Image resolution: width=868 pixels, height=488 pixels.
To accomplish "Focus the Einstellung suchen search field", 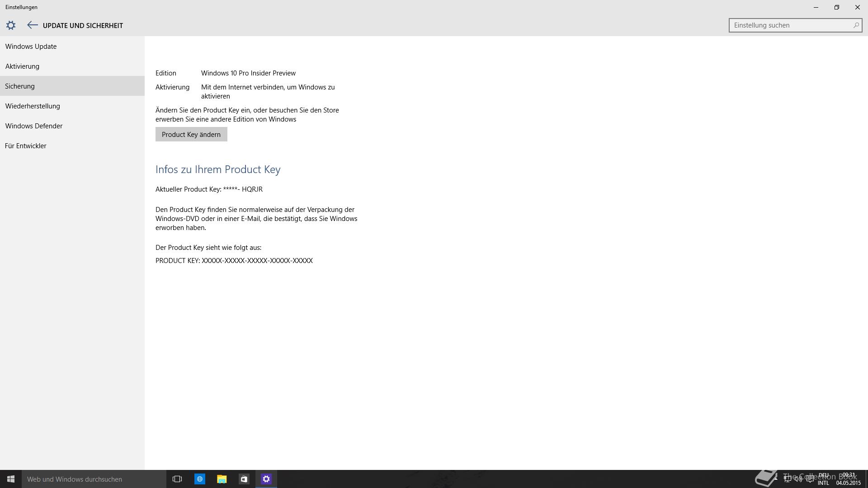I will click(x=795, y=25).
